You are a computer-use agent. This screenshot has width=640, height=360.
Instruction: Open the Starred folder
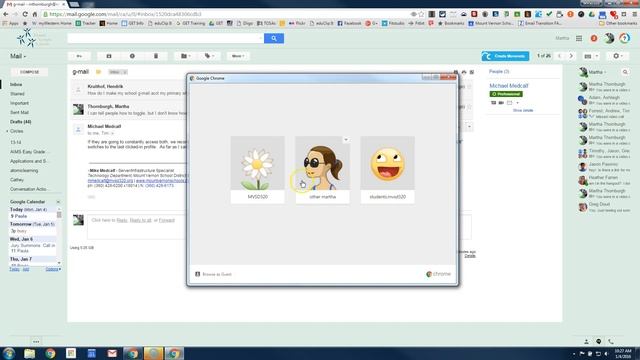17,94
